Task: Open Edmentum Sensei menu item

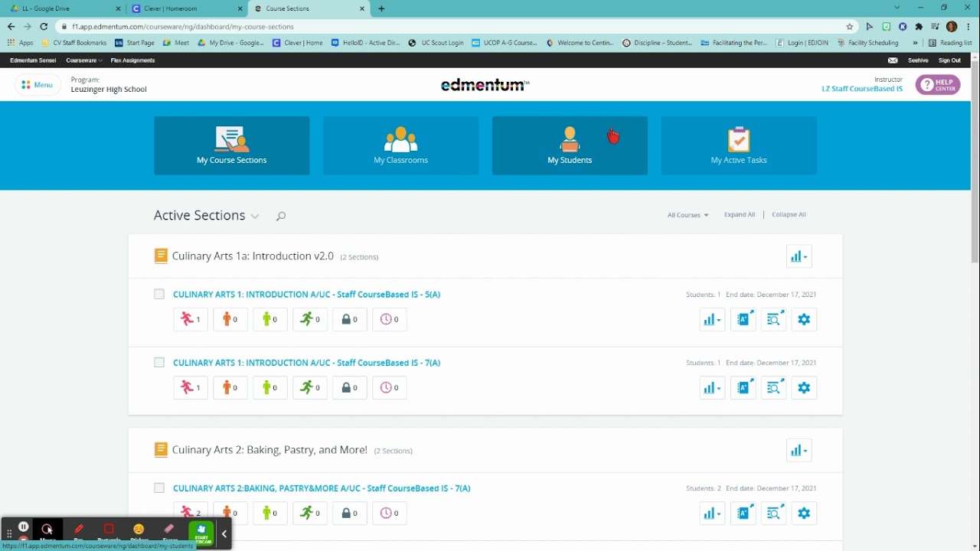Action: tap(33, 60)
